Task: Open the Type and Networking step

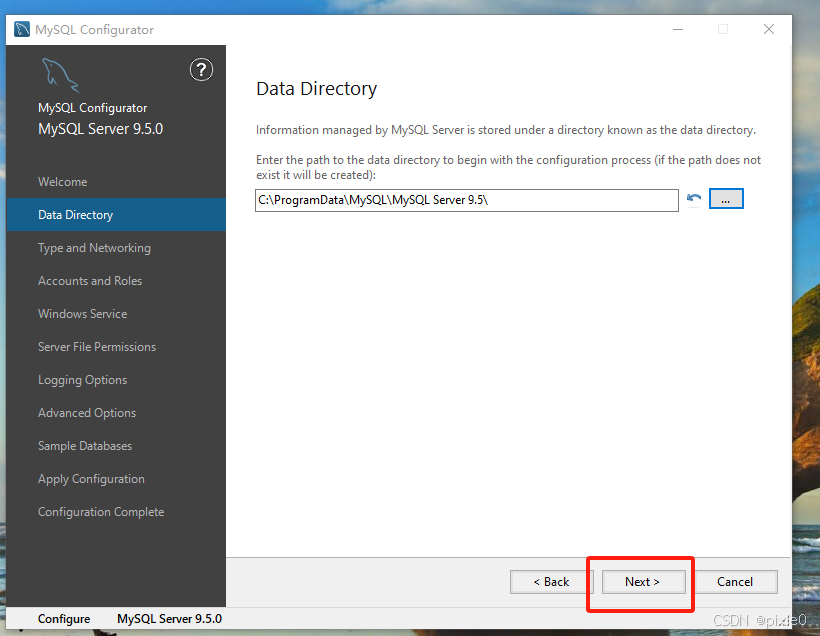Action: tap(116, 247)
